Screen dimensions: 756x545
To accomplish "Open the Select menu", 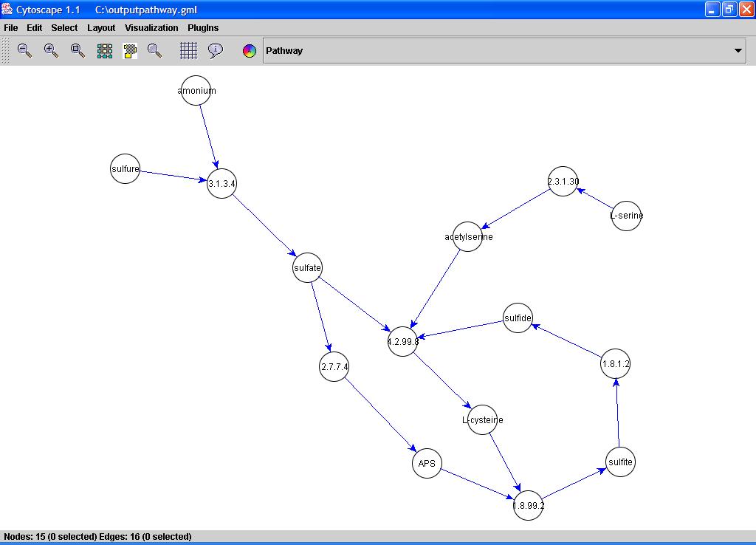I will (x=64, y=28).
